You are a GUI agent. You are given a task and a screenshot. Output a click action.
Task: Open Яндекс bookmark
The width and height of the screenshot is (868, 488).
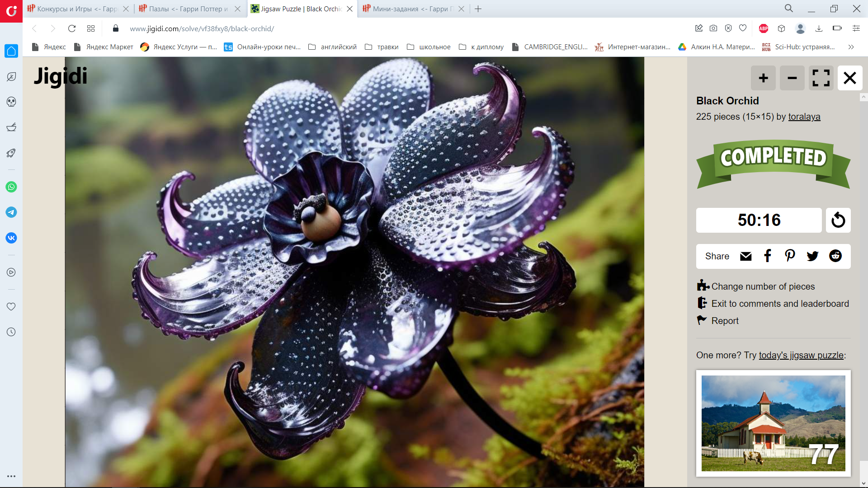click(49, 47)
